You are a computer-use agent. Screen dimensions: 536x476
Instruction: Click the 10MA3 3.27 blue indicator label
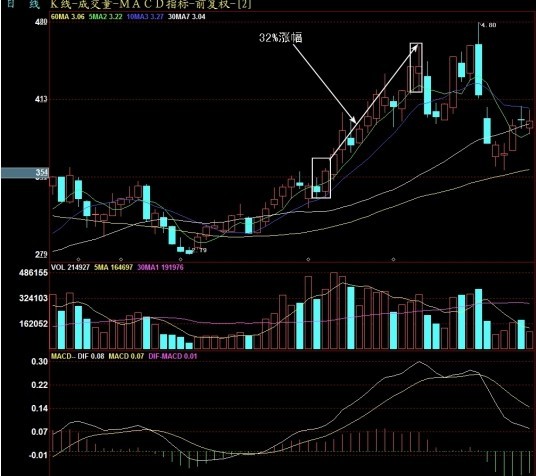coord(145,16)
